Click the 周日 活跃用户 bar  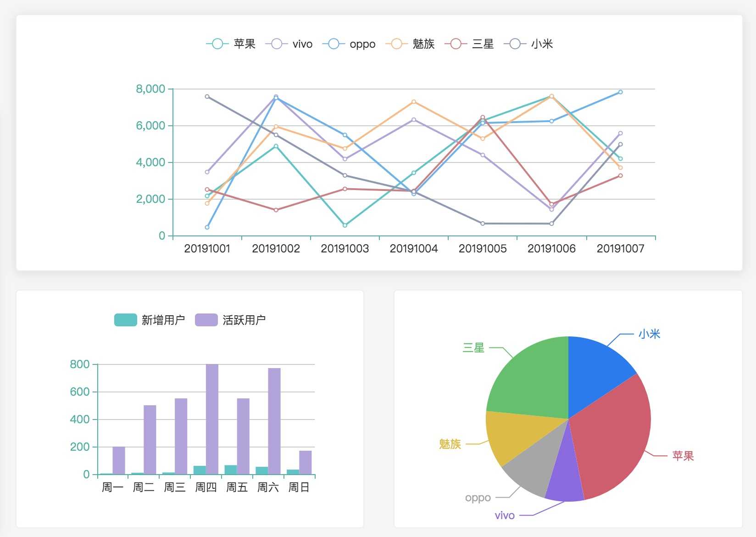[x=306, y=462]
